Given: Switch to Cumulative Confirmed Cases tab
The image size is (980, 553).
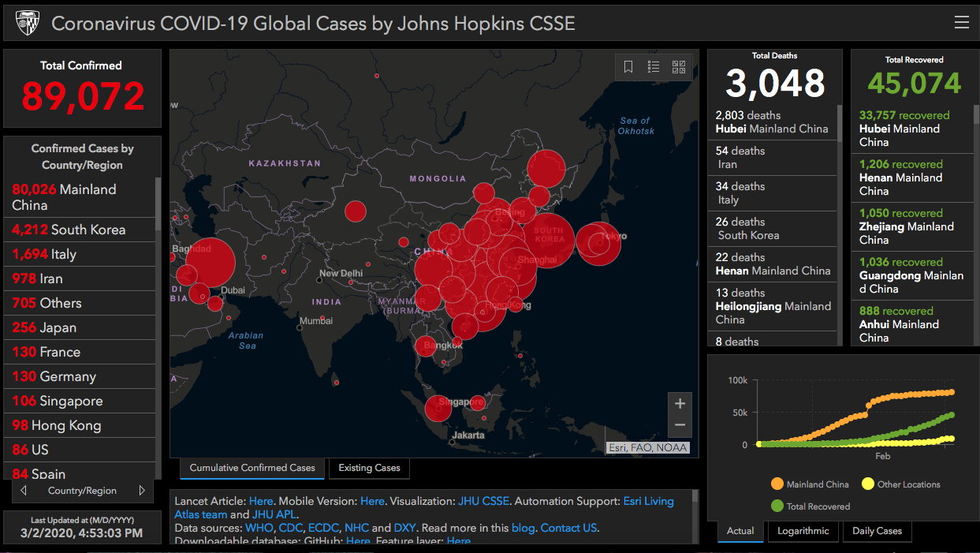Looking at the screenshot, I should coord(252,468).
